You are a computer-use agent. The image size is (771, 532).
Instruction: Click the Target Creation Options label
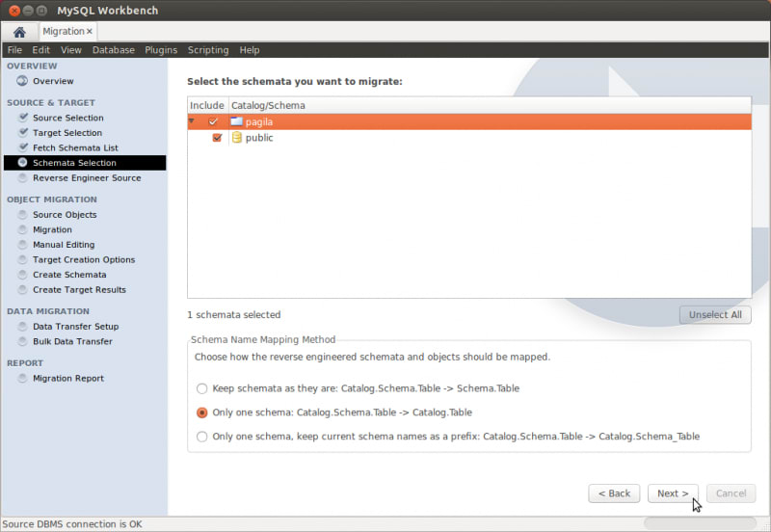point(84,259)
